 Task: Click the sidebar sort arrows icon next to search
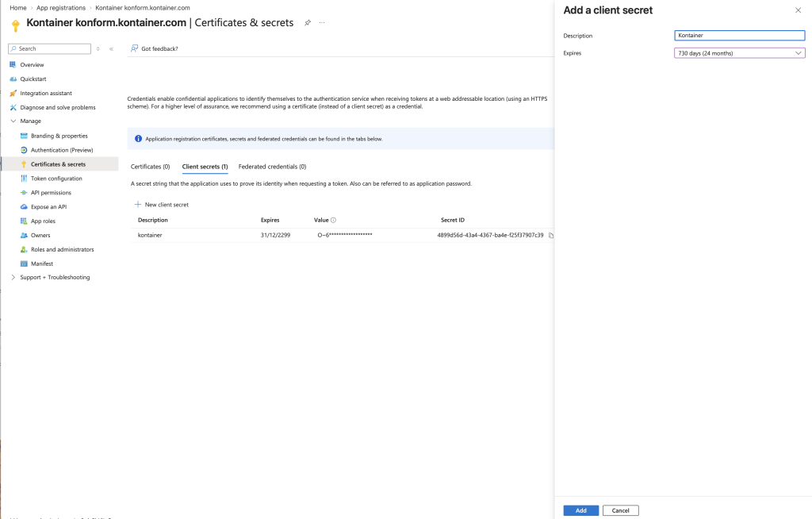[x=98, y=48]
